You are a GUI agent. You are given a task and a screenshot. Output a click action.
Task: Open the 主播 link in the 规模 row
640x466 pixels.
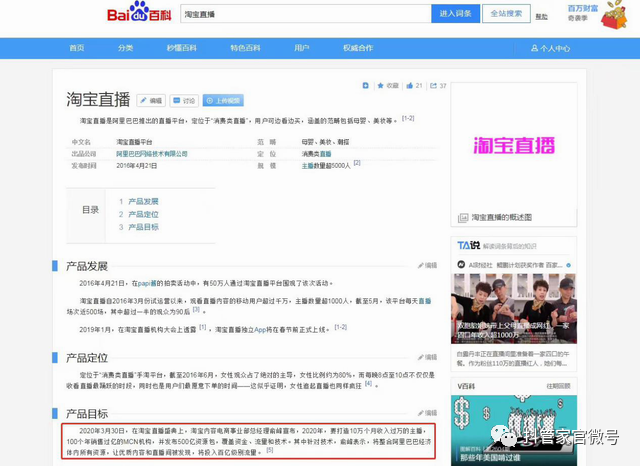[307, 166]
